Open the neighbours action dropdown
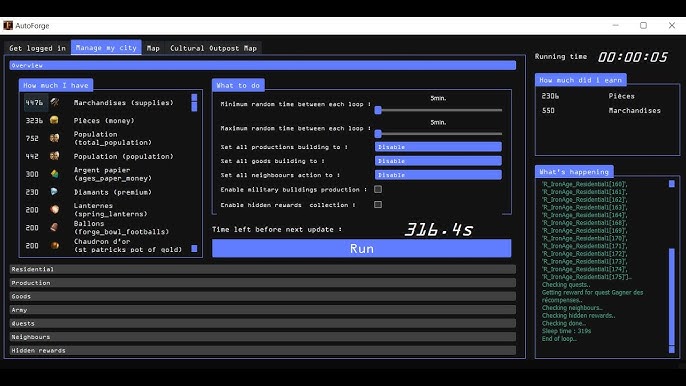Viewport: 686px width, 386px height. pos(438,175)
